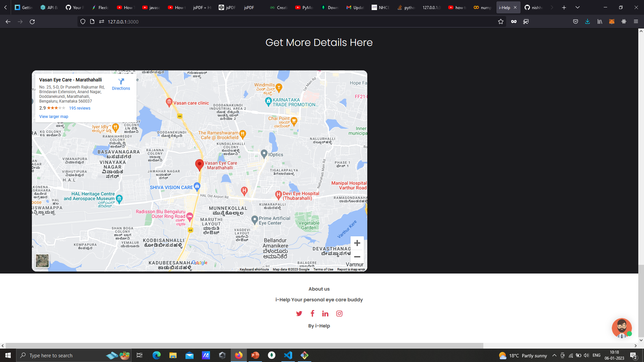Go back with browser back arrow
Screen dimensions: 644x362
click(8, 22)
